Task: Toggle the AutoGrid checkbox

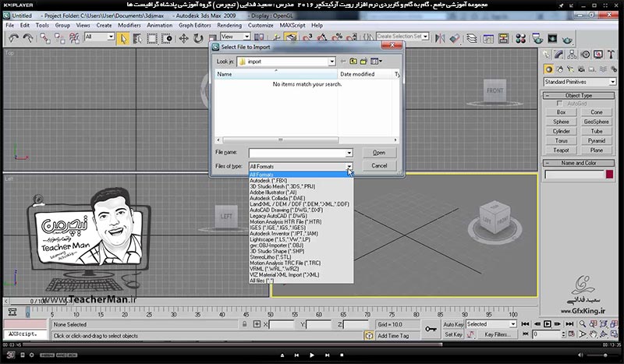Action: (559, 104)
